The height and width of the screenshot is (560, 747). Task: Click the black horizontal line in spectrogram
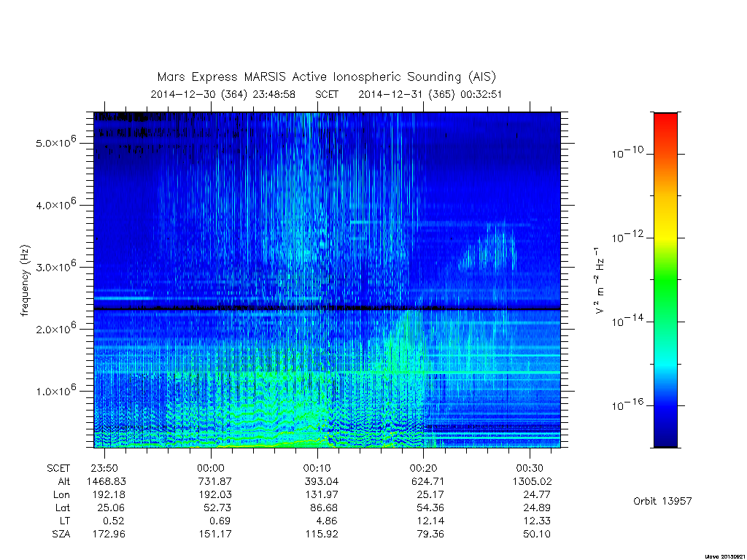point(327,308)
